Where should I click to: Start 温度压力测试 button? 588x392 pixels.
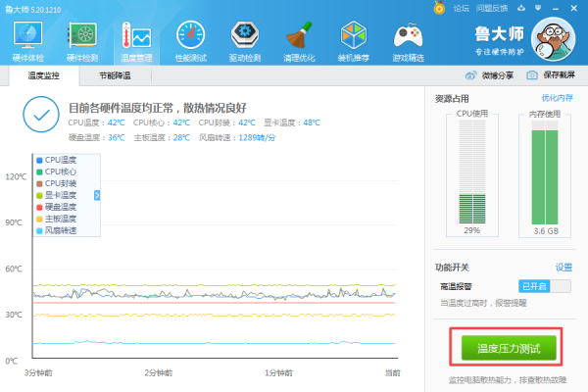click(x=509, y=348)
